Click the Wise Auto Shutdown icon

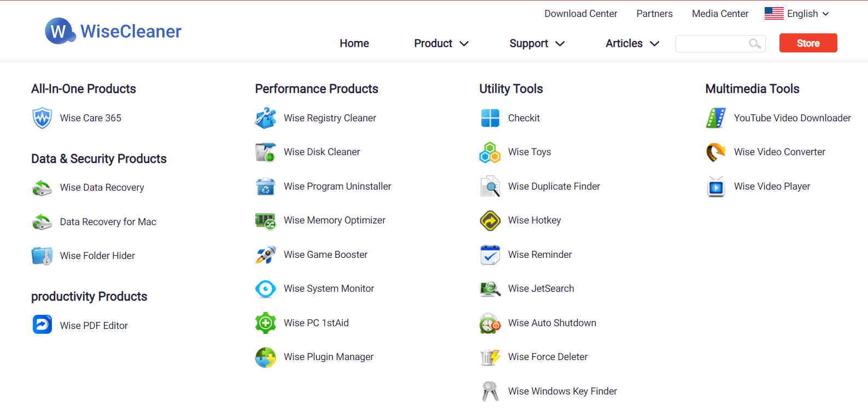490,323
